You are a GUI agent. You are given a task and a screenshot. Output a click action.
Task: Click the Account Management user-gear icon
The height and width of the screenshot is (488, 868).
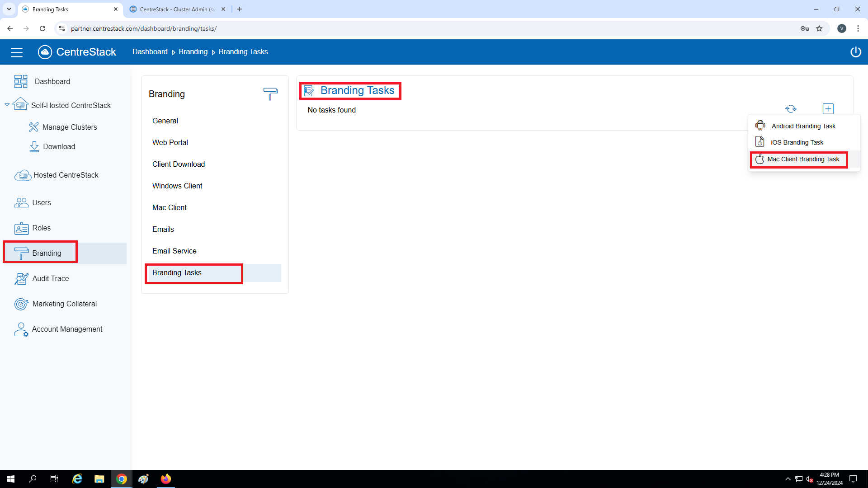tap(21, 329)
